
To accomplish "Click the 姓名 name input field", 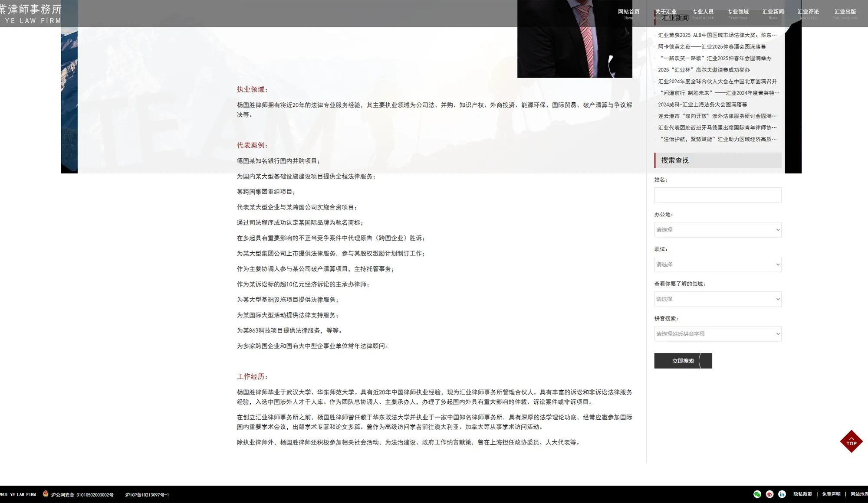I will pyautogui.click(x=717, y=195).
